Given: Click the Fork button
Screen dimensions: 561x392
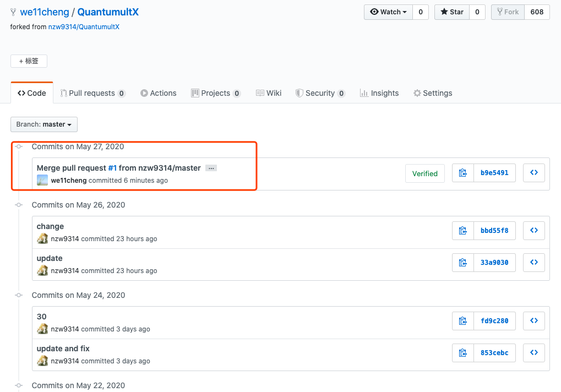Looking at the screenshot, I should coord(508,12).
